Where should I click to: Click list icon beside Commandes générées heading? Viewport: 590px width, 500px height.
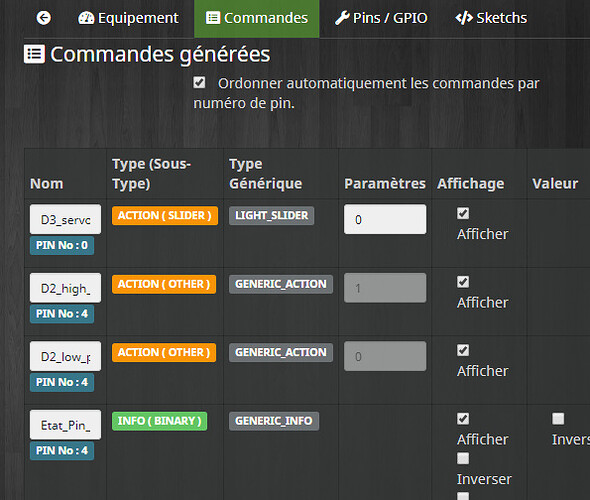[34, 54]
